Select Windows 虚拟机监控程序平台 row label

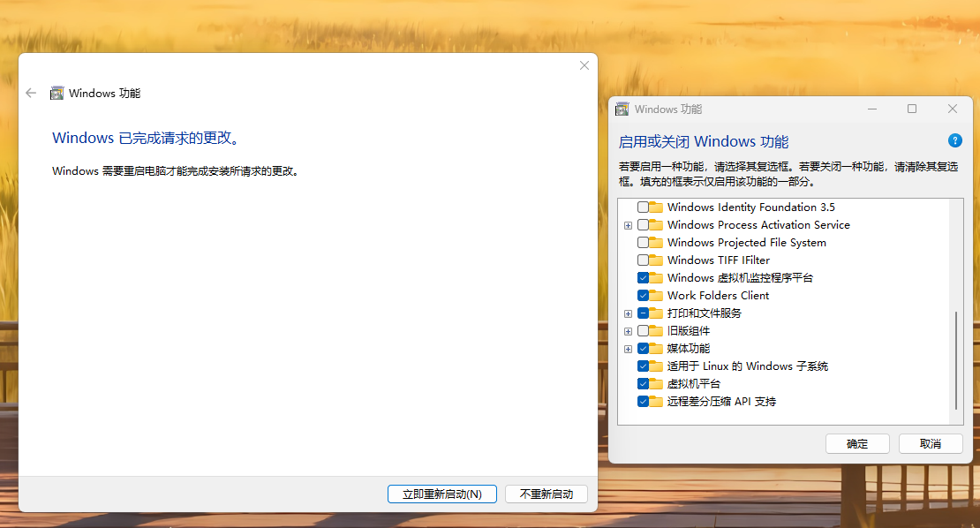pos(740,278)
